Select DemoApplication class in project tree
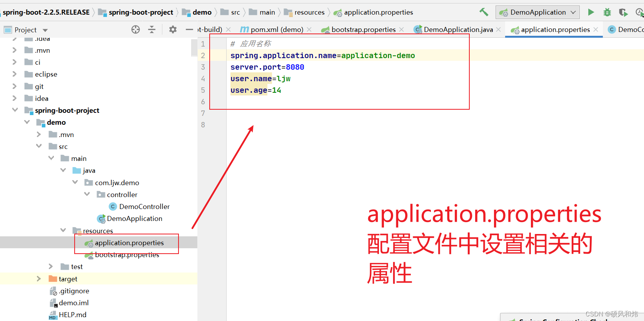This screenshot has width=644, height=321. tap(135, 219)
